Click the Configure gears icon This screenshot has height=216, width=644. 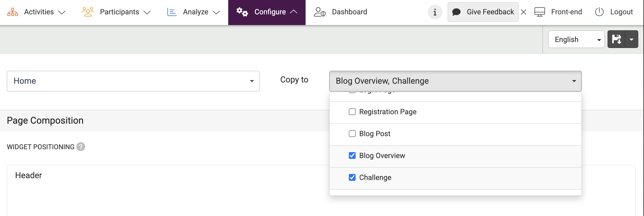(x=242, y=12)
